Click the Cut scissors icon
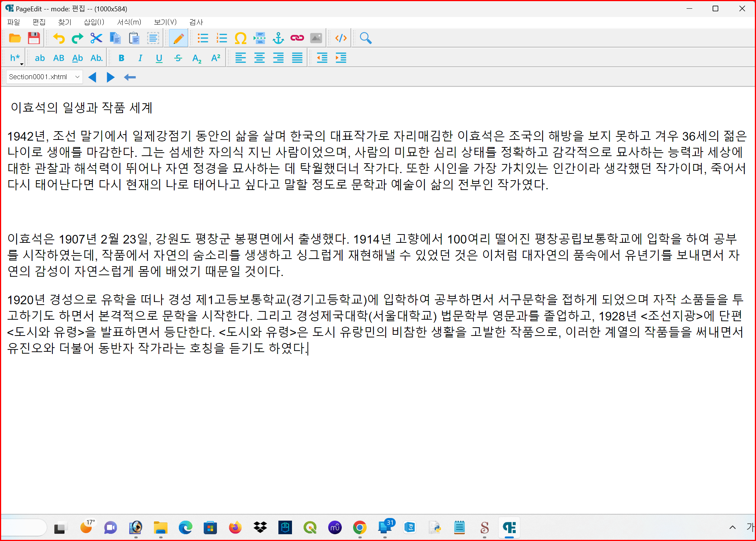Image resolution: width=756 pixels, height=541 pixels. click(96, 38)
